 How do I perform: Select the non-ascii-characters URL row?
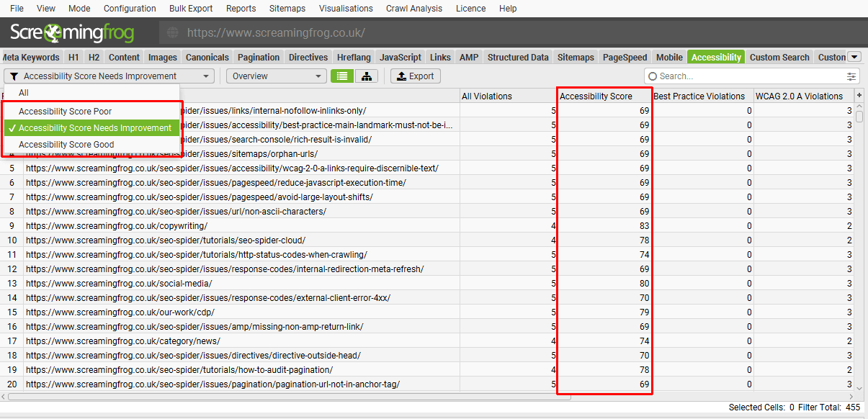point(427,212)
